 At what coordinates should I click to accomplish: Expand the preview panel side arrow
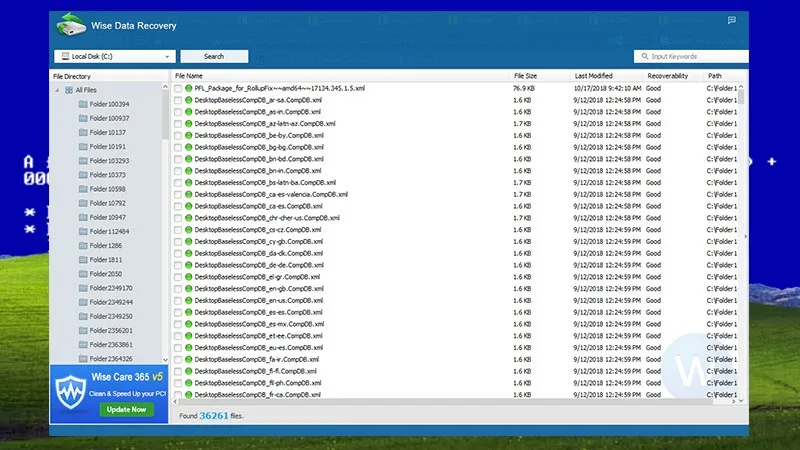[746, 236]
